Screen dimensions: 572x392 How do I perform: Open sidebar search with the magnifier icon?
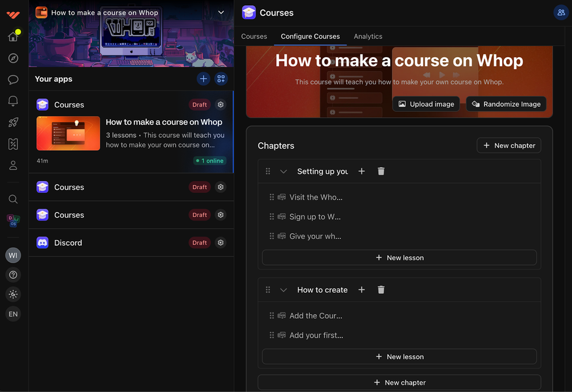(13, 199)
